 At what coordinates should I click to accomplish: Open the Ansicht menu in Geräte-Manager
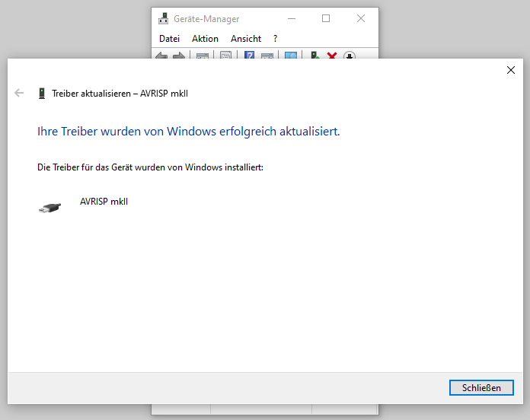coord(246,39)
